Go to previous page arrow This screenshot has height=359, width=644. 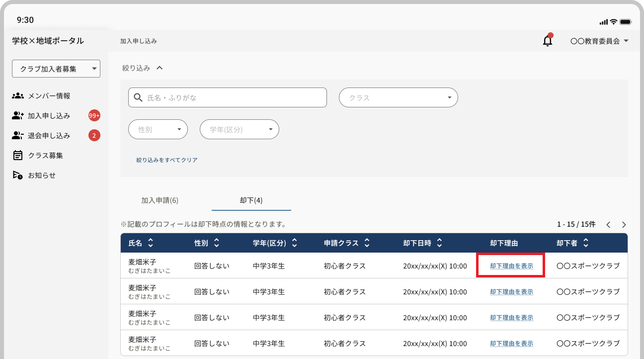pyautogui.click(x=608, y=225)
